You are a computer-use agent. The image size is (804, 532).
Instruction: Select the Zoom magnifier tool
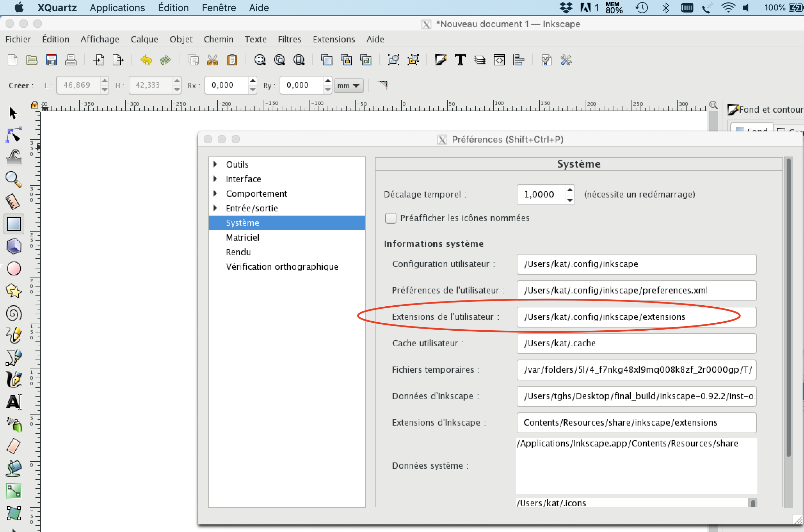pos(14,179)
